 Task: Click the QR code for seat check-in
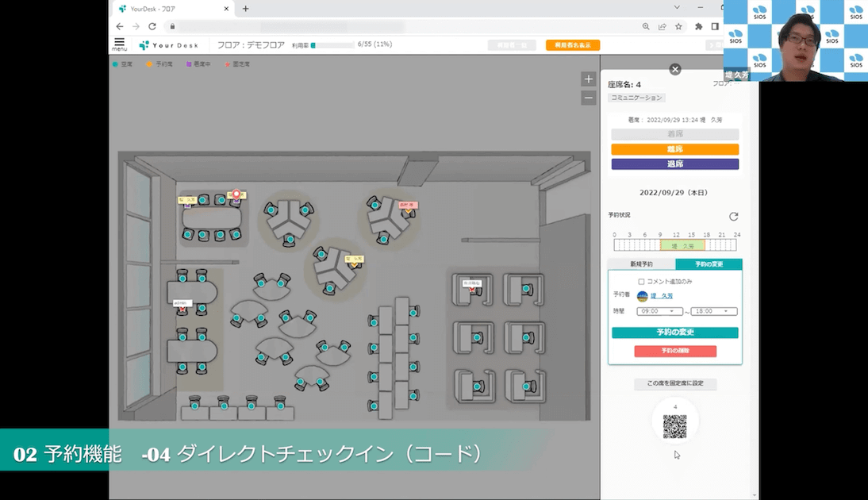tap(674, 426)
